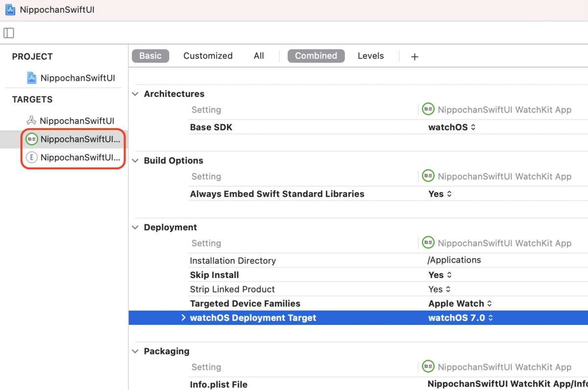Collapse the Architectures section
588x390 pixels.
(135, 94)
